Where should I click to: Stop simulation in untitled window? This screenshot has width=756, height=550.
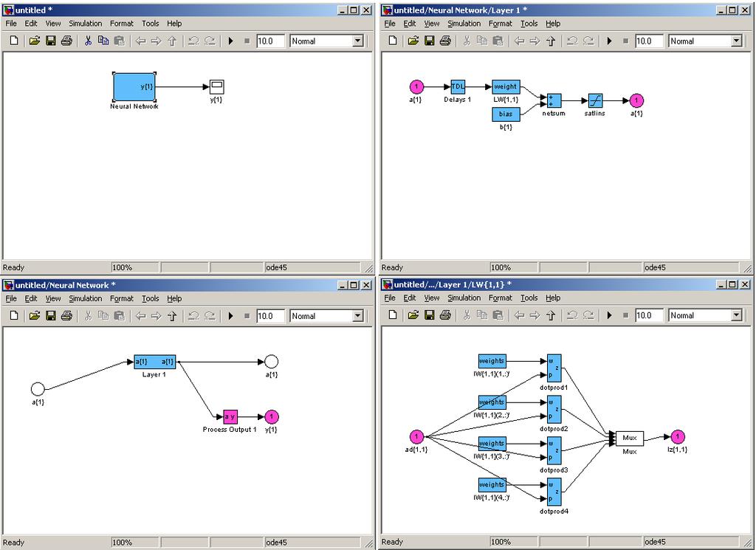(x=247, y=41)
